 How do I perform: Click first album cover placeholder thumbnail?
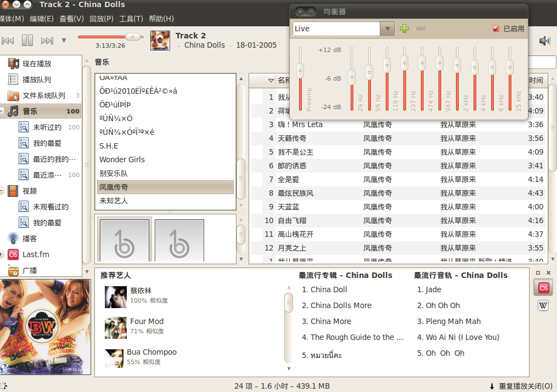(125, 241)
